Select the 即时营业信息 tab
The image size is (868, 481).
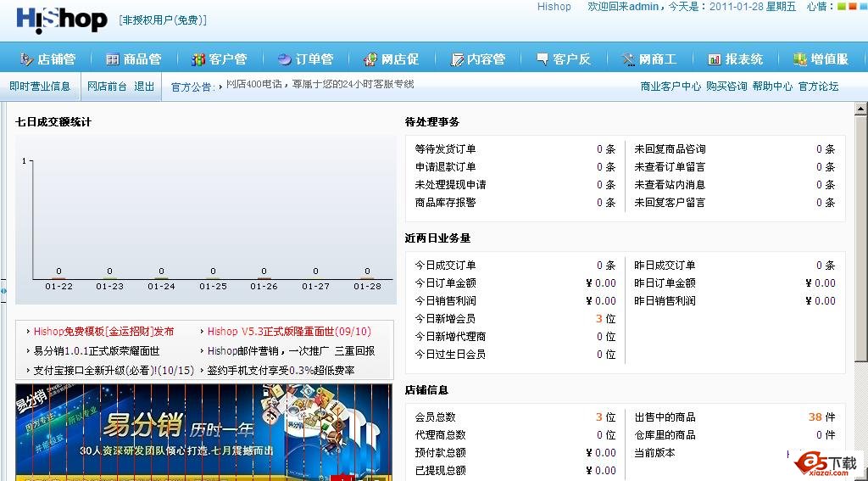(x=40, y=87)
